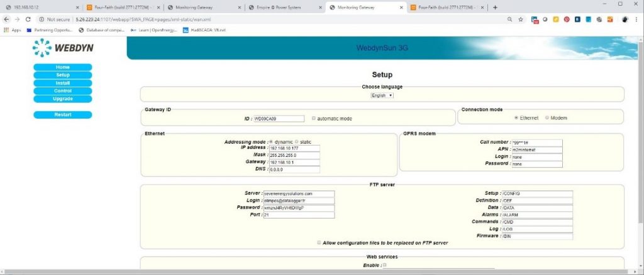Click the APN field

[x=537, y=149]
